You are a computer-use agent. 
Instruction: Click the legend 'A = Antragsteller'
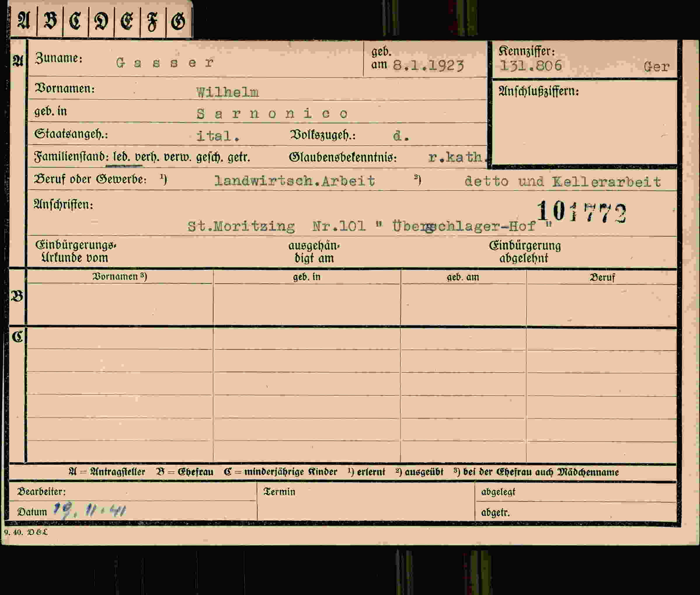tap(107, 472)
